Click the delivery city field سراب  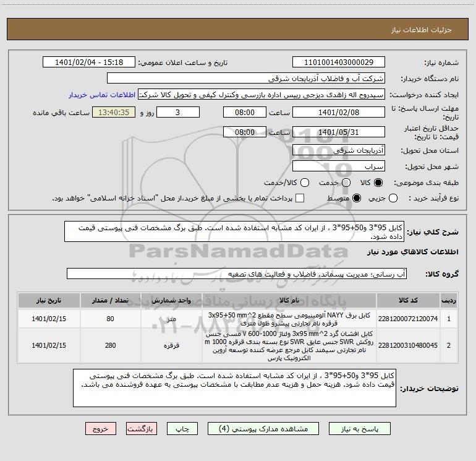point(339,166)
